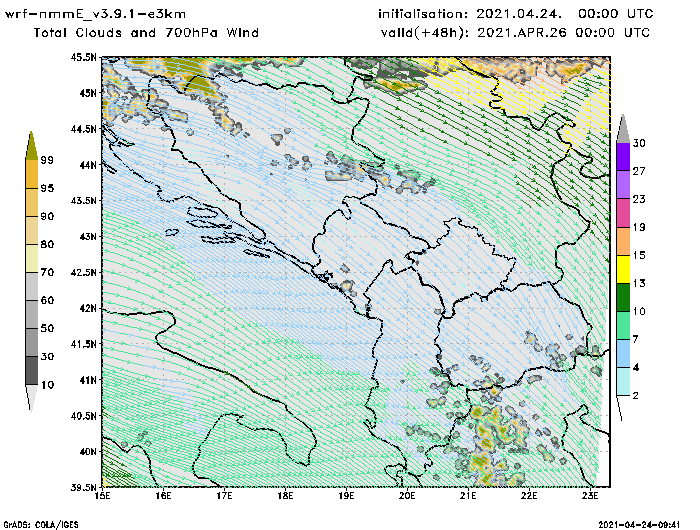700x530 pixels.
Task: Click the 16E longitude axis label
Action: (163, 496)
